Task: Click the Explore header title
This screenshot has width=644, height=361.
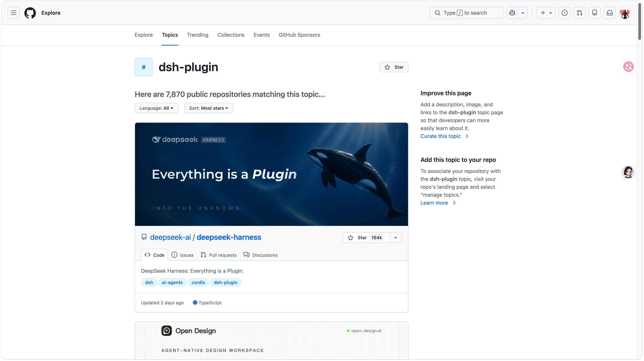Action: coord(51,13)
